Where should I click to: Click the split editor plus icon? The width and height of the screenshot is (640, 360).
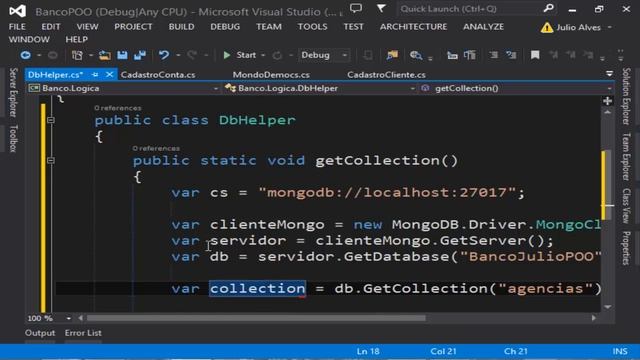[x=607, y=101]
